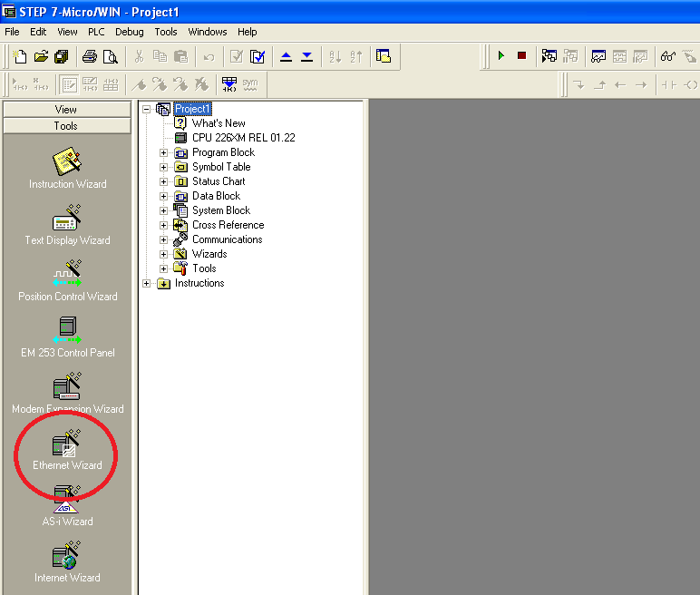Viewport: 700px width, 595px height.
Task: Select the Symbol Table label
Action: [x=221, y=167]
